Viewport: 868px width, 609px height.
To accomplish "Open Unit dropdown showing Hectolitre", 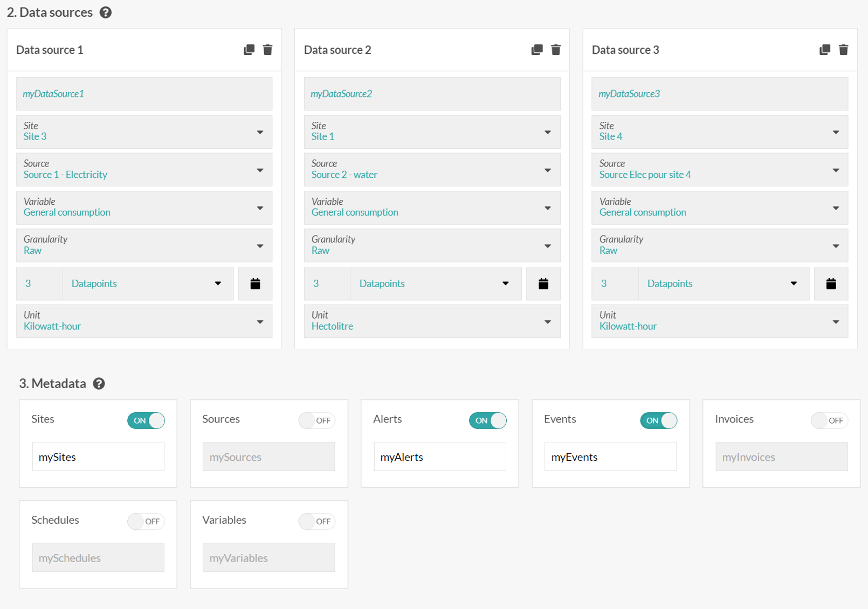I will (x=432, y=321).
